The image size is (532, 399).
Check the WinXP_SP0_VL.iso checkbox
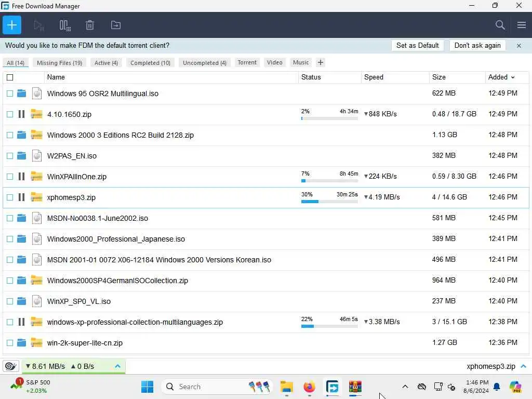10,301
